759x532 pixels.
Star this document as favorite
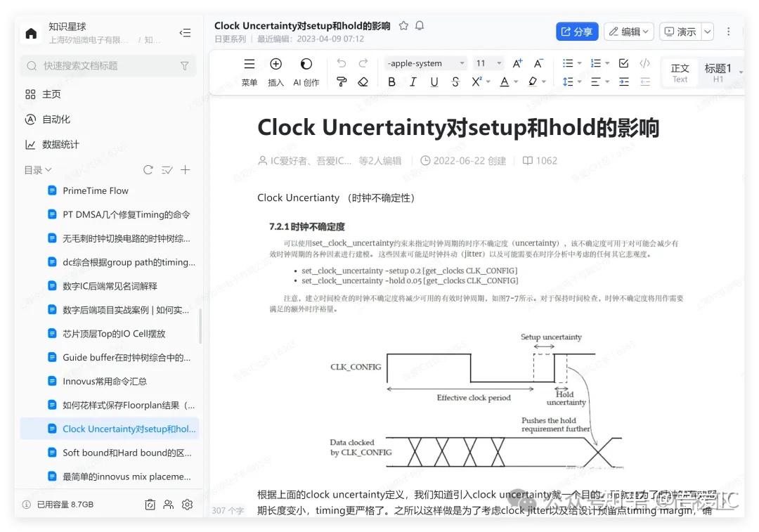403,26
